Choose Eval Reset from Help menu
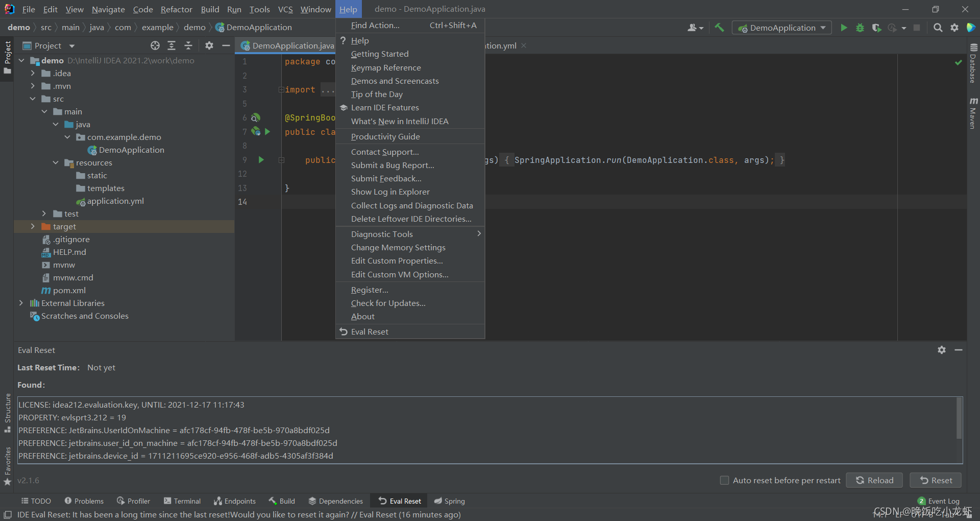Viewport: 980px width, 521px height. tap(370, 331)
